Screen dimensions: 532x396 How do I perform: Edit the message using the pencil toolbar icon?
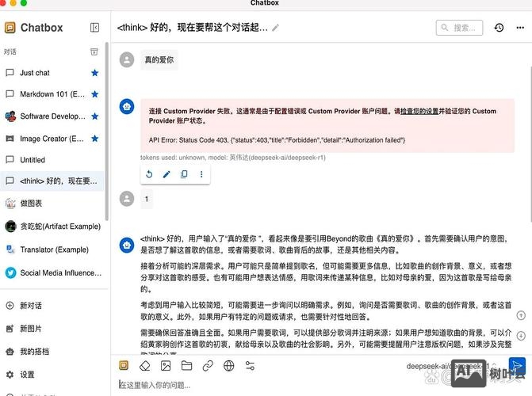[166, 174]
